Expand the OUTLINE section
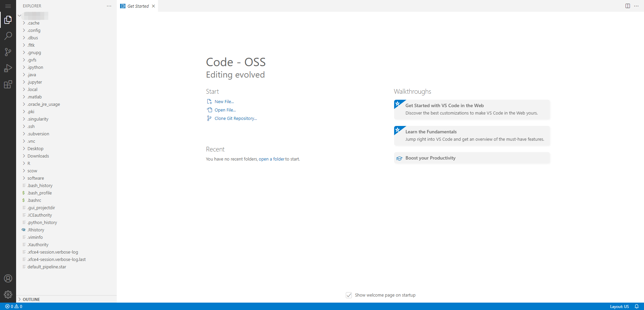This screenshot has width=644, height=310. [x=31, y=299]
